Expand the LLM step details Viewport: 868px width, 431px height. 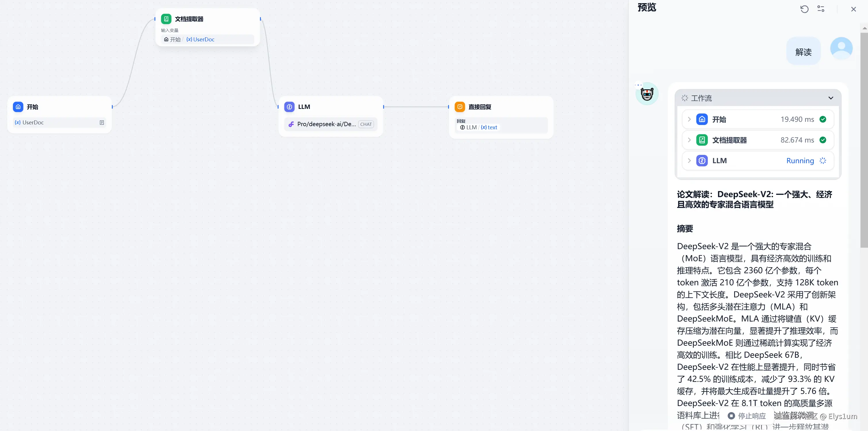coord(689,161)
